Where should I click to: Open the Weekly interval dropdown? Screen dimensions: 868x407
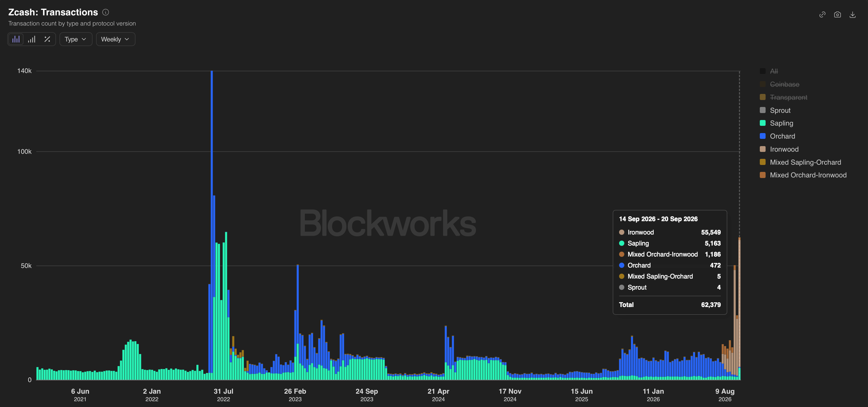tap(115, 39)
